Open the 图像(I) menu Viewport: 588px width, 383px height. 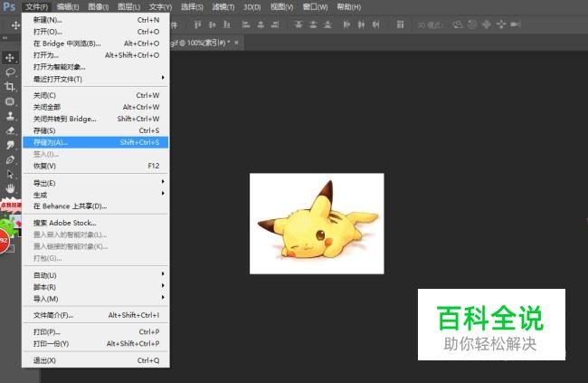pyautogui.click(x=99, y=7)
